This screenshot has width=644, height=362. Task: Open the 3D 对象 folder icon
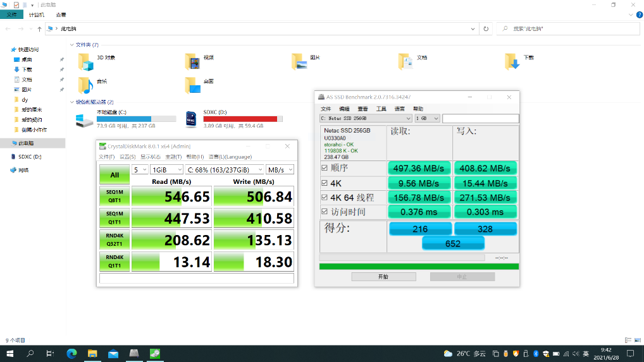tap(85, 61)
